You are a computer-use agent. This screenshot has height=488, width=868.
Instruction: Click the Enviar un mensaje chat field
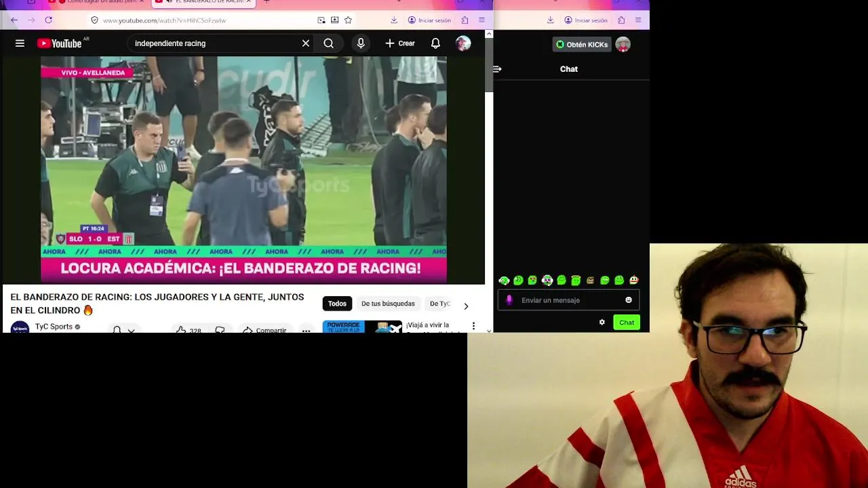tap(568, 300)
